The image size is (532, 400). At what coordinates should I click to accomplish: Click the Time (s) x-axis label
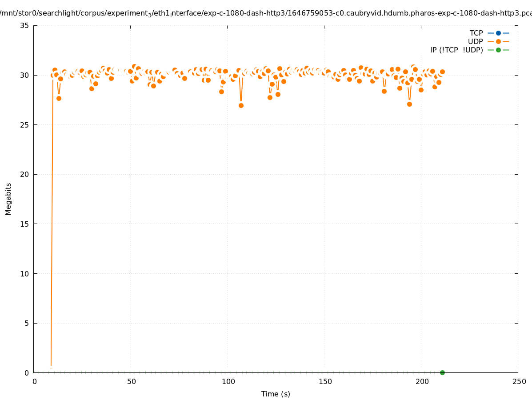(x=276, y=394)
